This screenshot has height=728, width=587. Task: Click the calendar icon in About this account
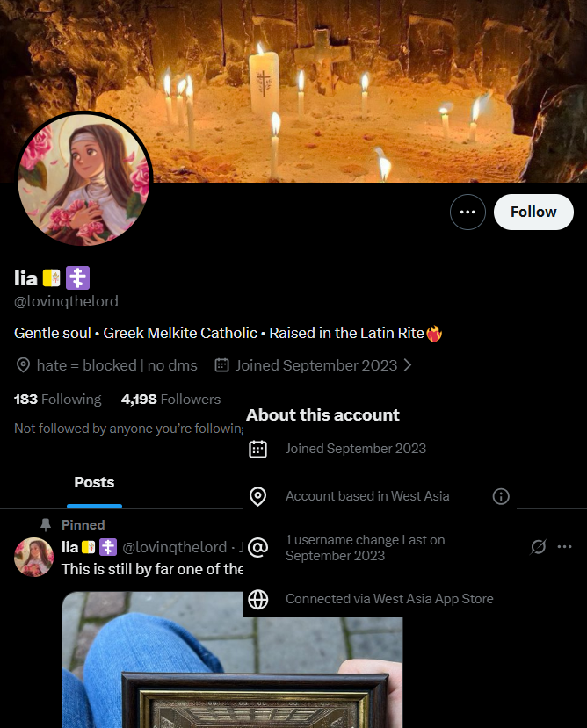[258, 449]
